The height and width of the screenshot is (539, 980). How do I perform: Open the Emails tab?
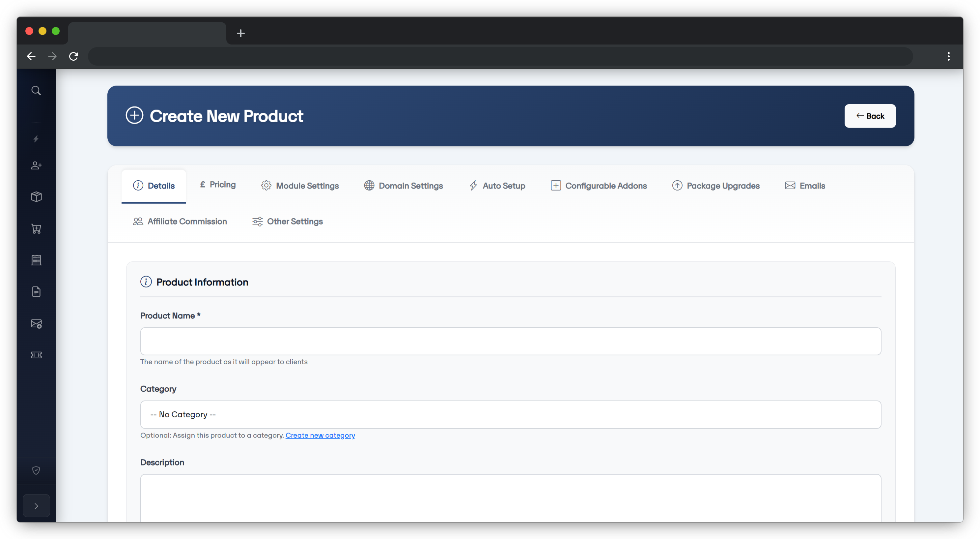point(805,185)
